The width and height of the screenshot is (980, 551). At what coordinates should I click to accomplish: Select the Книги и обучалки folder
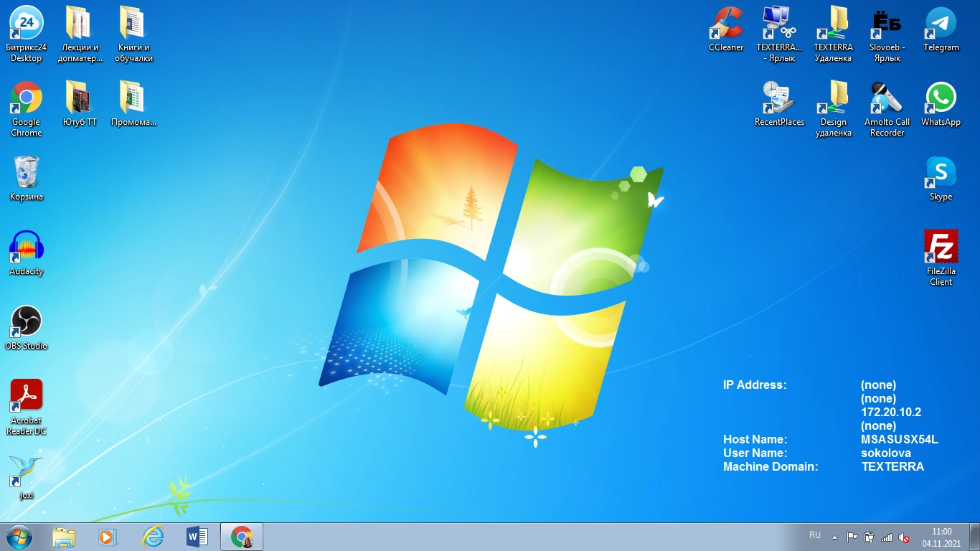(x=133, y=34)
